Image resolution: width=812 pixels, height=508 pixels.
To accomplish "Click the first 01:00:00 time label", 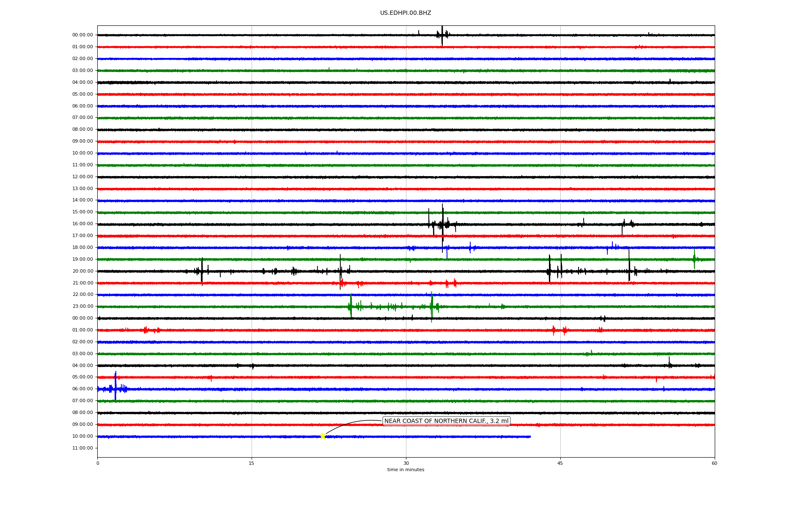I will (82, 47).
